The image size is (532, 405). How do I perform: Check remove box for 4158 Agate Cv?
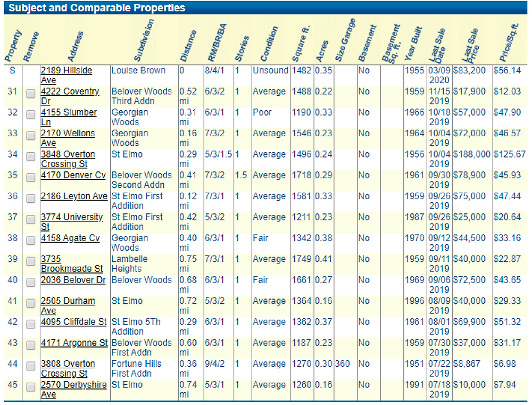pos(31,241)
